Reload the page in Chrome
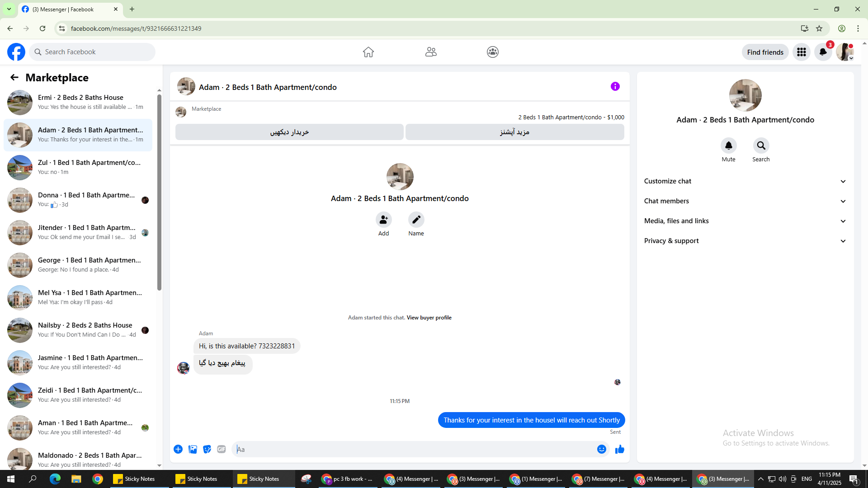 point(42,28)
